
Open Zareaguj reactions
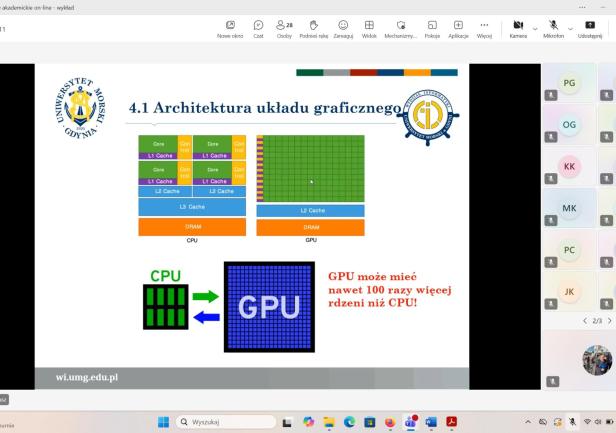(x=343, y=28)
